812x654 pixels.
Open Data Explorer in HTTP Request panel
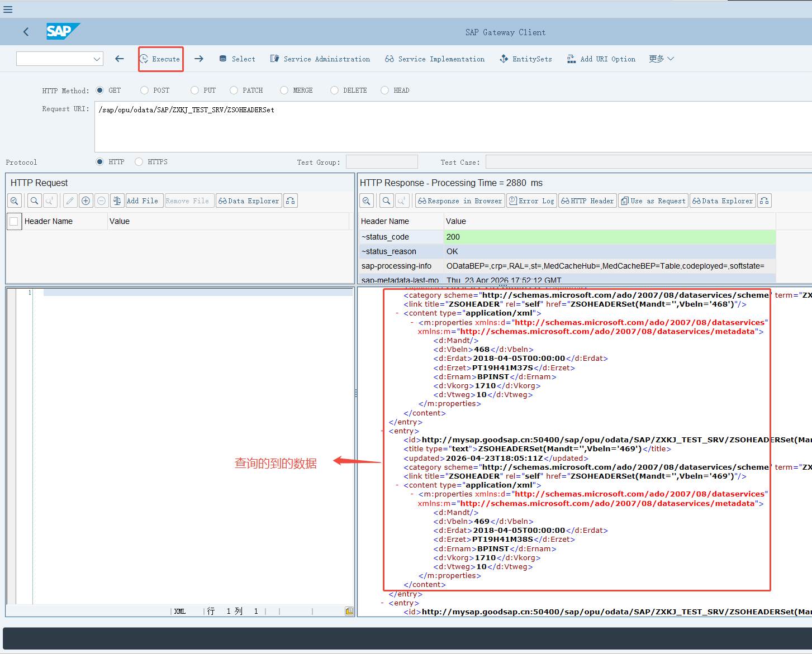coord(249,201)
